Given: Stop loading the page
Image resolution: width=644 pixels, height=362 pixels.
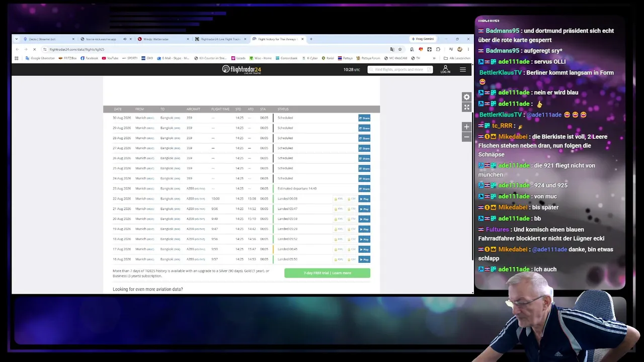Looking at the screenshot, I should (34, 49).
